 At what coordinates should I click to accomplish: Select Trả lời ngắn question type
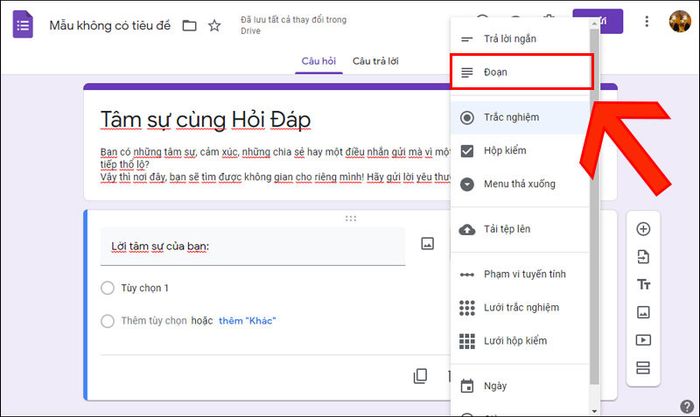tap(520, 39)
